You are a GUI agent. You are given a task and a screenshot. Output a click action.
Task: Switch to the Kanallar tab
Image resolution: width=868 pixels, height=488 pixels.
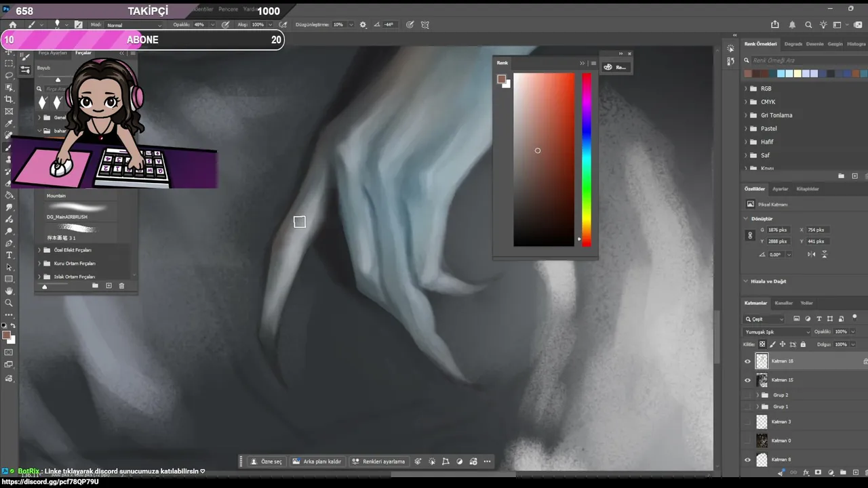coord(783,303)
